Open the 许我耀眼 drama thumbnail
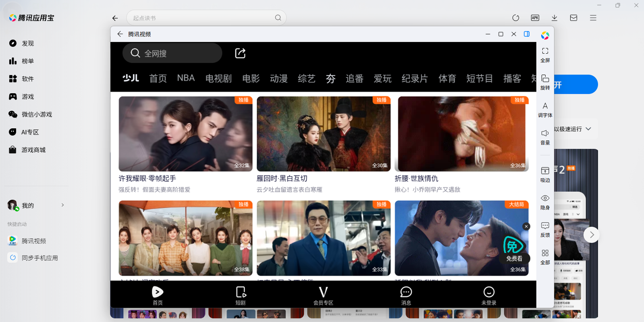644x322 pixels. click(185, 134)
